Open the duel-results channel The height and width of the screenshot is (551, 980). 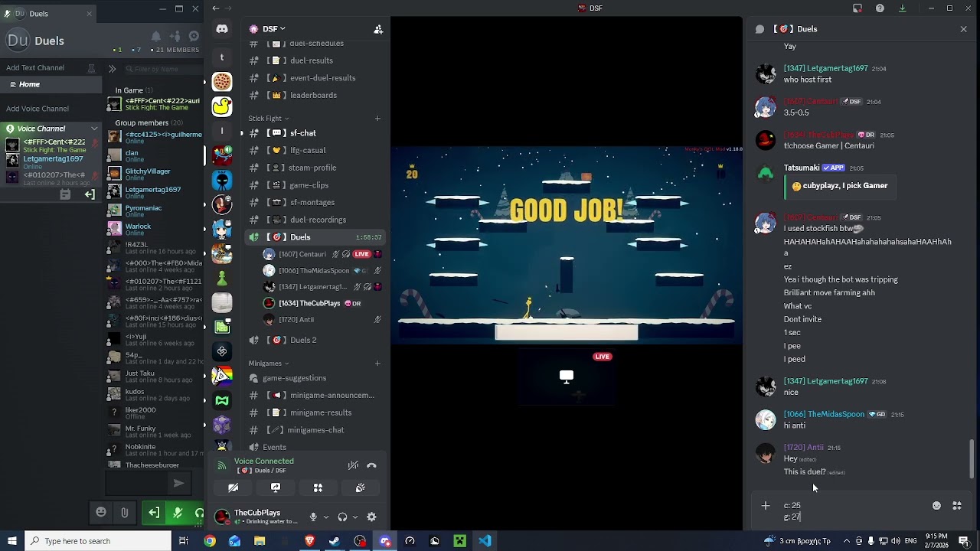(314, 60)
